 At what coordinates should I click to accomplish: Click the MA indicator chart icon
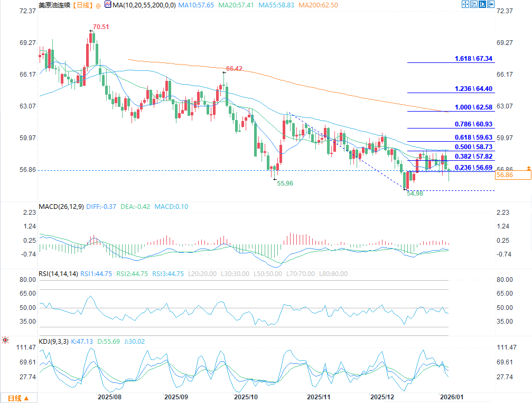coord(108,5)
